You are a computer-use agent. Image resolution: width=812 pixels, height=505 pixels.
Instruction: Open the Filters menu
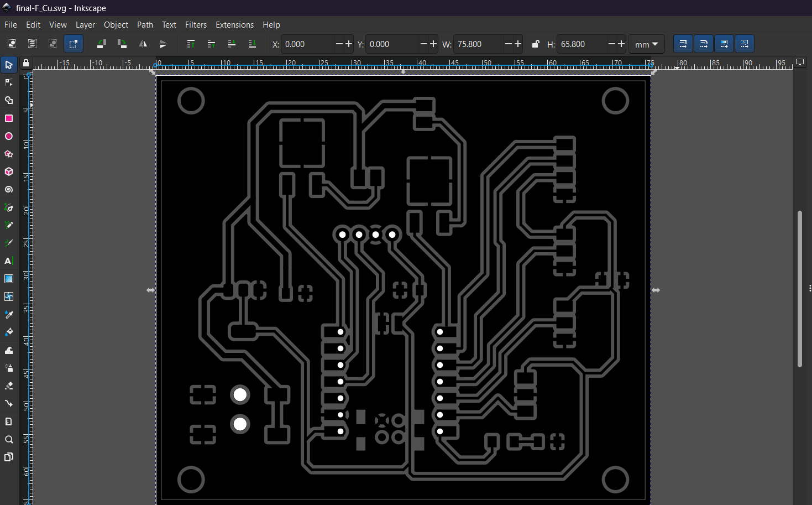tap(196, 25)
